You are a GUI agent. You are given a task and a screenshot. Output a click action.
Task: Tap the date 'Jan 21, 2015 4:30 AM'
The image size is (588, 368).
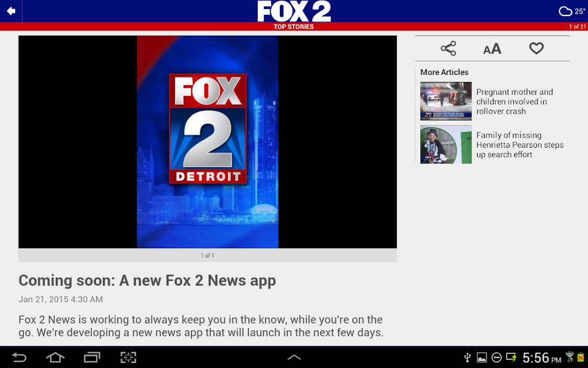coord(61,299)
